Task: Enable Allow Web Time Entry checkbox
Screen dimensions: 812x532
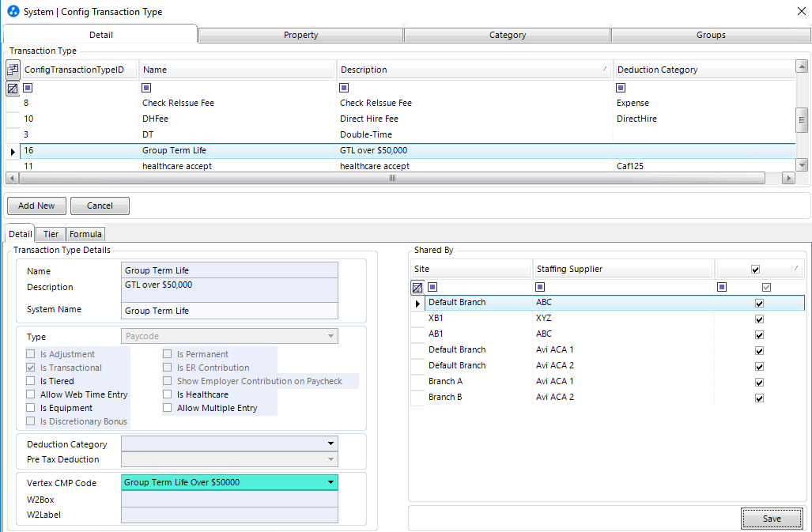Action: pyautogui.click(x=31, y=394)
